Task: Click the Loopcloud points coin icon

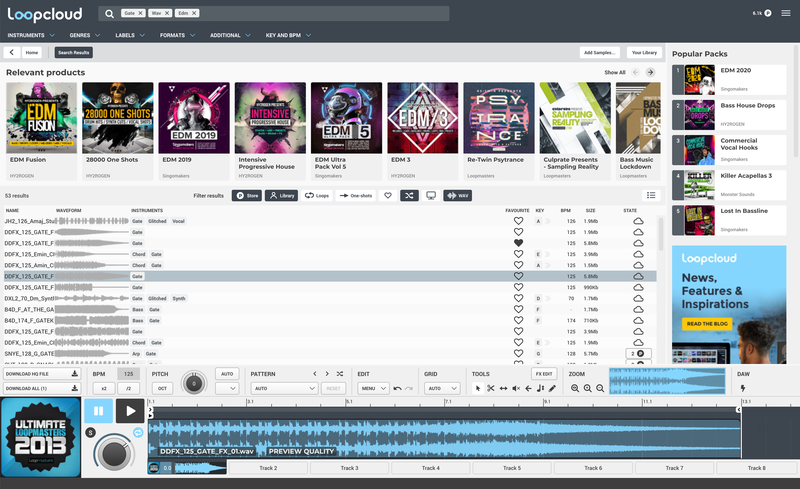Action: (768, 13)
